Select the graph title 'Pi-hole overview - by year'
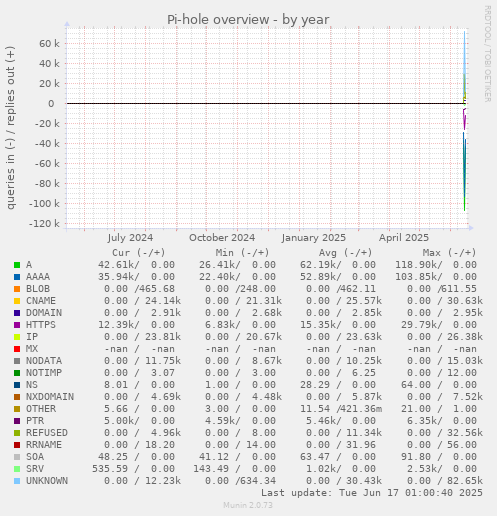 click(248, 20)
